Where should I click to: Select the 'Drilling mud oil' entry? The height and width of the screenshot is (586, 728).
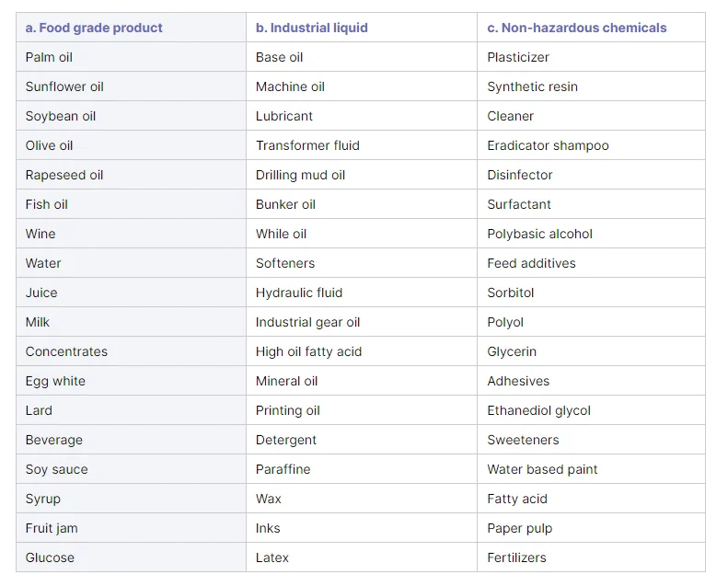pyautogui.click(x=300, y=175)
